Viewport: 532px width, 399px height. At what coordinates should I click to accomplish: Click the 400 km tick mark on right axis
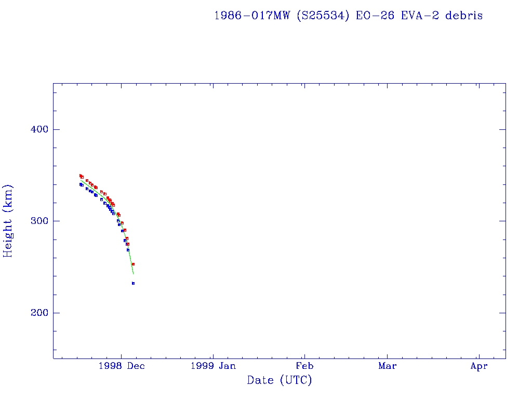click(x=502, y=129)
